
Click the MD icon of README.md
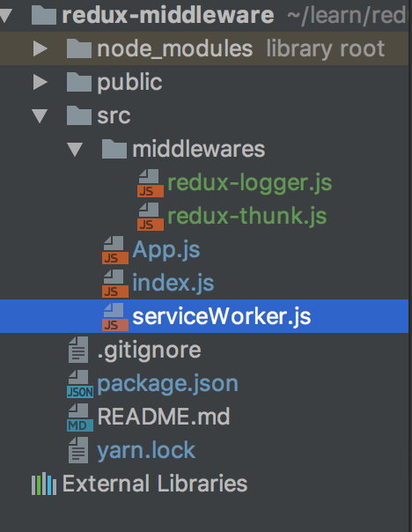pos(80,417)
